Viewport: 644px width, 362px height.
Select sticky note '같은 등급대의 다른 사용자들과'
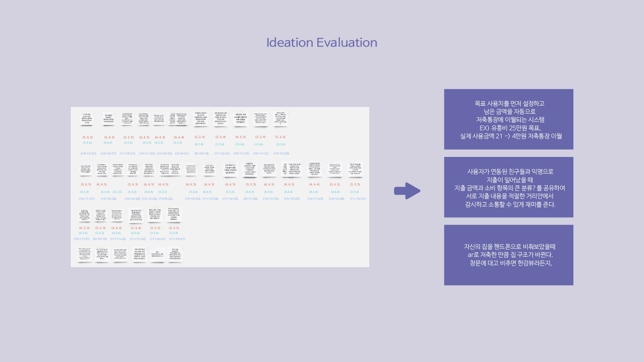point(220,118)
